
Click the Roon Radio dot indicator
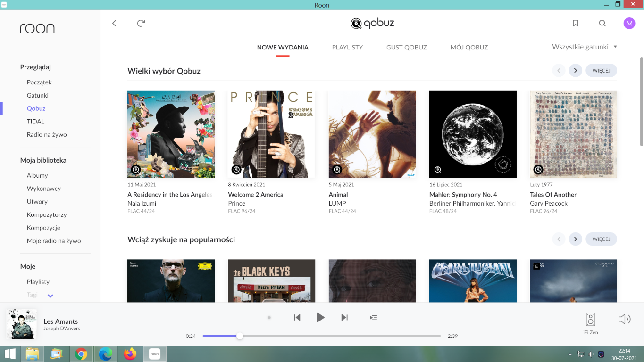coord(269,318)
